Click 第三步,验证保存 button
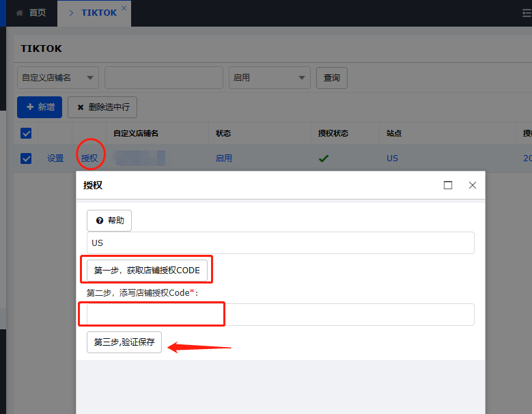Image resolution: width=532 pixels, height=414 pixels. click(x=124, y=342)
